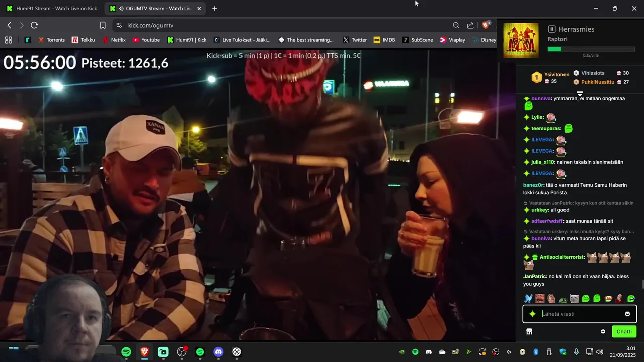Image resolution: width=644 pixels, height=362 pixels.
Task: Click username JanPatric in chat
Action: (x=535, y=276)
